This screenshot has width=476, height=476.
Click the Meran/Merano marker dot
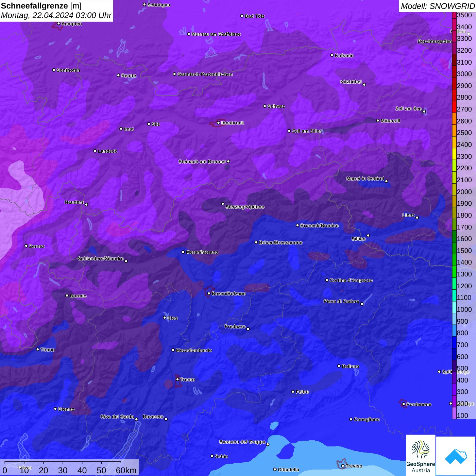point(183,252)
